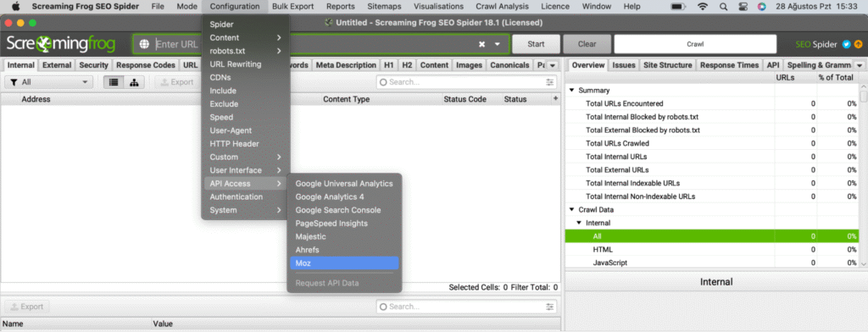The image size is (868, 332).
Task: Expand the System submenu
Action: click(245, 210)
